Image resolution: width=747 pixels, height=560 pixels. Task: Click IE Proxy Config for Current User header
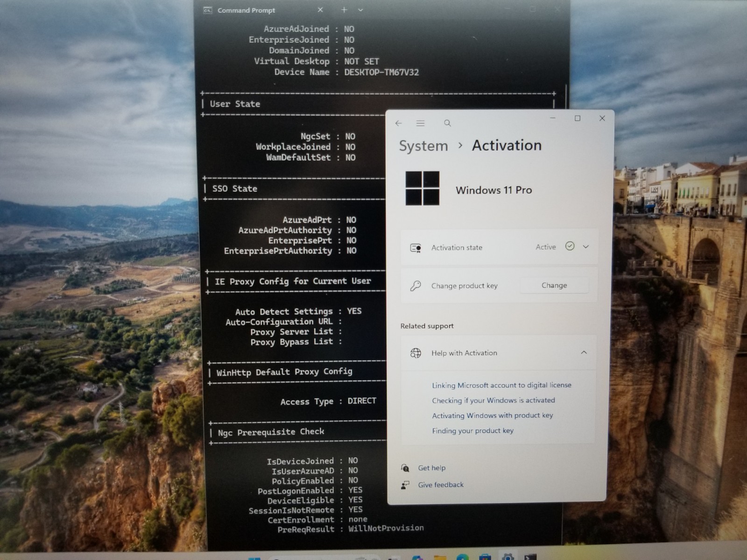(x=293, y=281)
